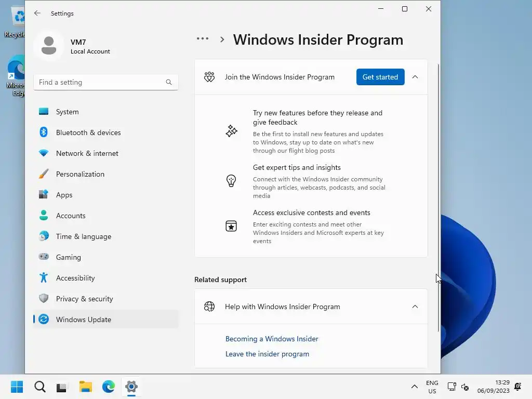Click the Time & language globe clock icon
Screen dimensions: 532x399
(x=44, y=236)
